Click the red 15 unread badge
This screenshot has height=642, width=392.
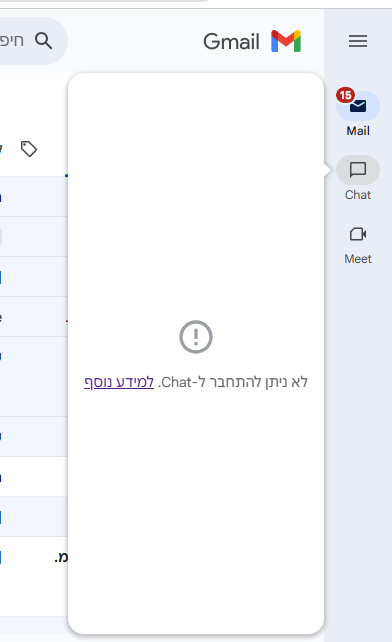pos(345,95)
